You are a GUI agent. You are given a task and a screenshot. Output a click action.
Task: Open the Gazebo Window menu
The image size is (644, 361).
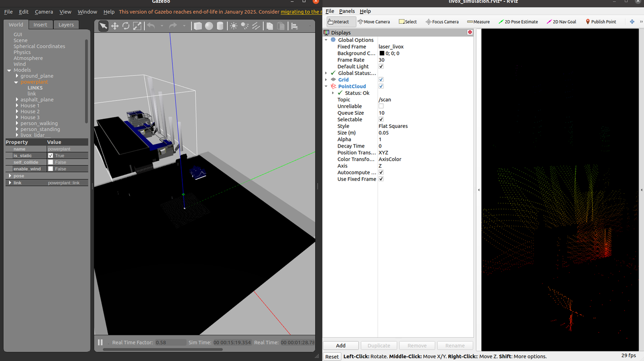click(87, 12)
